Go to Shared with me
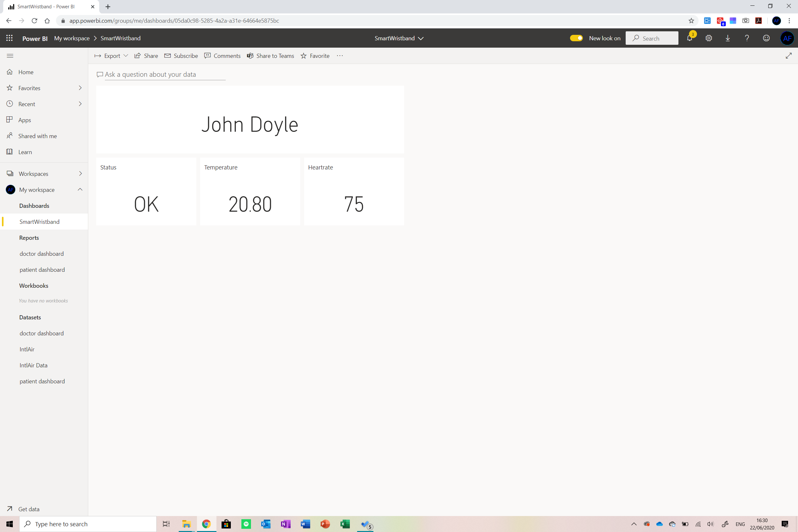The image size is (798, 532). coord(37,136)
